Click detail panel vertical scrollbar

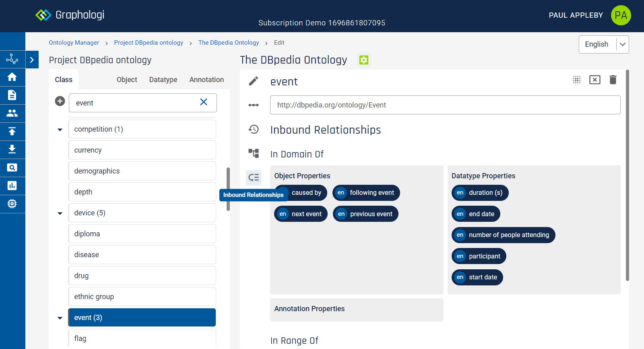pyautogui.click(x=627, y=175)
